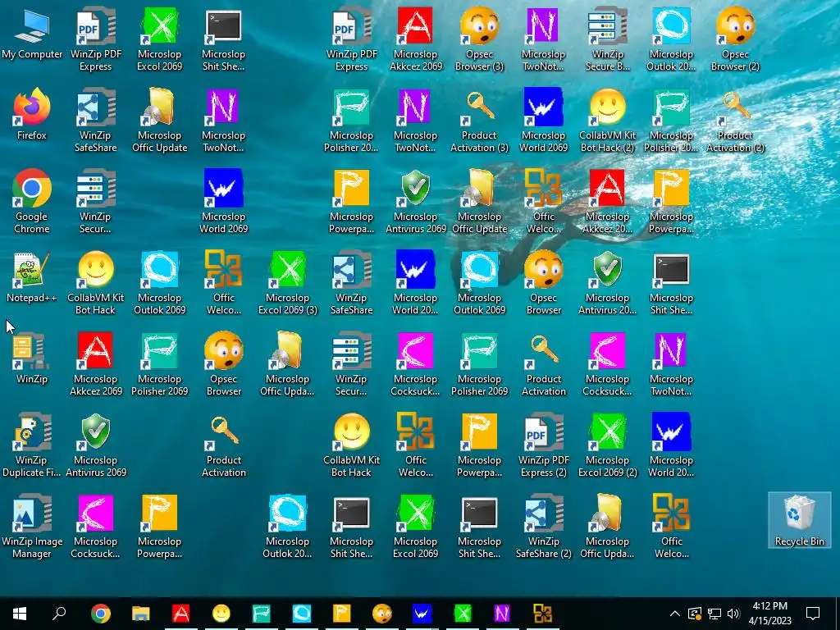Screen dimensions: 840x630
Task: Open the notification center button
Action: coord(813,614)
